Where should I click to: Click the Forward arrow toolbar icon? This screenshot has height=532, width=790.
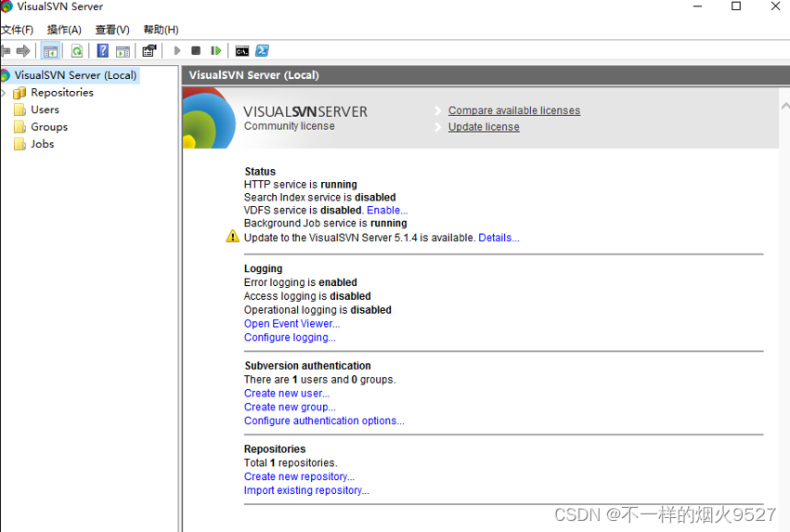tap(23, 51)
